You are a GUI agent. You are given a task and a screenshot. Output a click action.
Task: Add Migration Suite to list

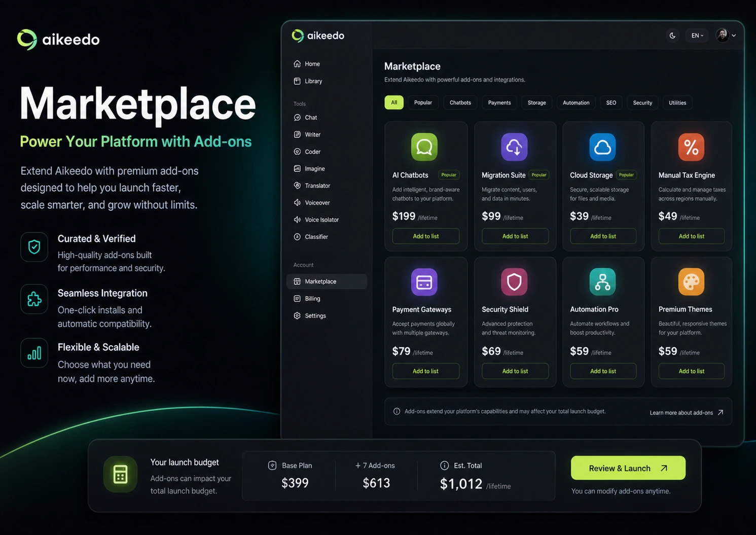click(515, 236)
